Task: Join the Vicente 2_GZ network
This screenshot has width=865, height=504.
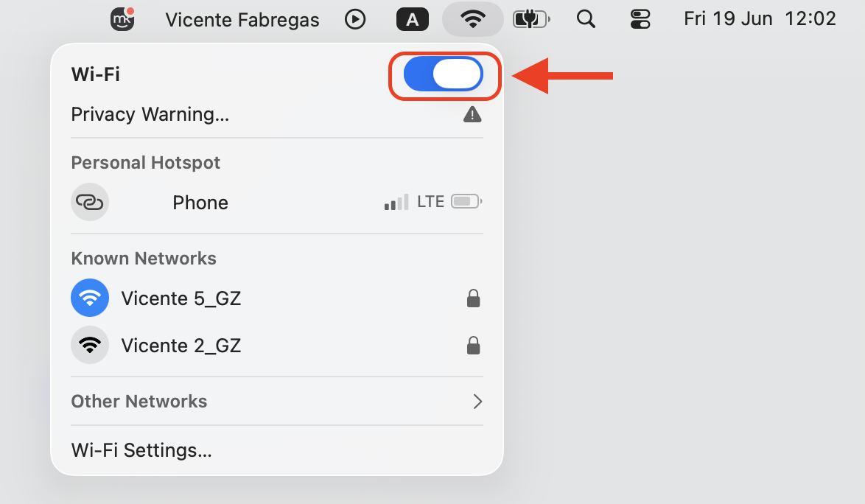Action: click(277, 346)
